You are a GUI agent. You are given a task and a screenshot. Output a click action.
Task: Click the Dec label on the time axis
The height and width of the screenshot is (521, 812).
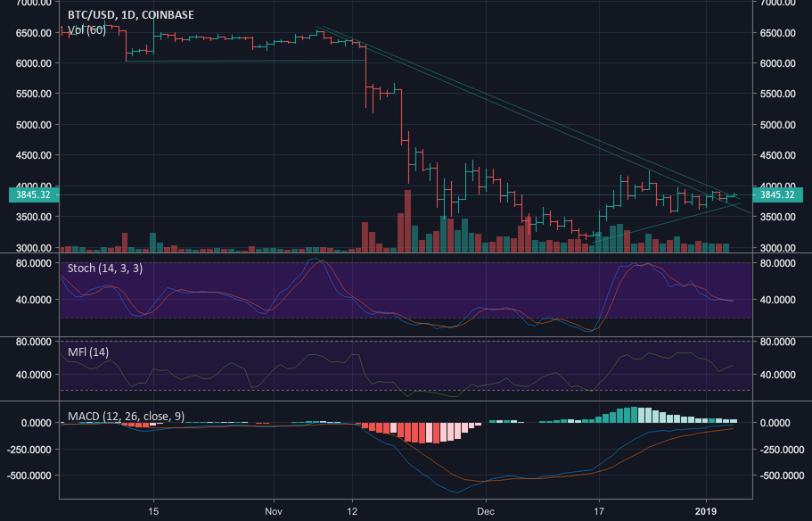click(x=487, y=511)
